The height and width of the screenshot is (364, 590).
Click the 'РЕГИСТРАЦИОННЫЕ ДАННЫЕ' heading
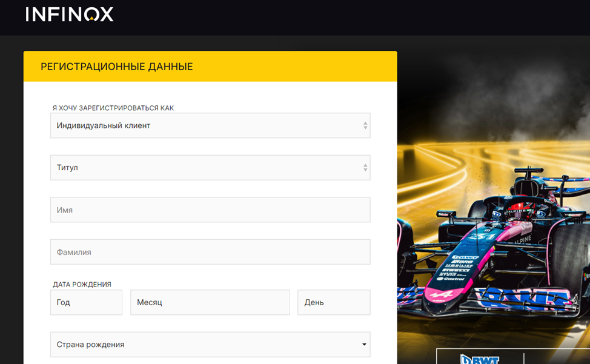pyautogui.click(x=117, y=67)
